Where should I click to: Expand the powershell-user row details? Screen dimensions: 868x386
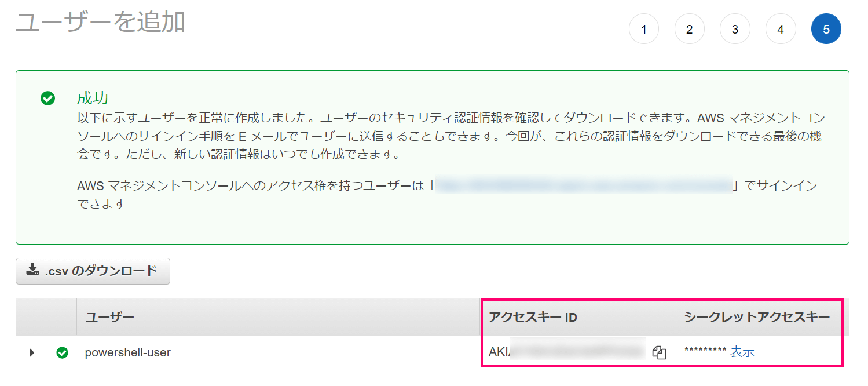point(32,352)
